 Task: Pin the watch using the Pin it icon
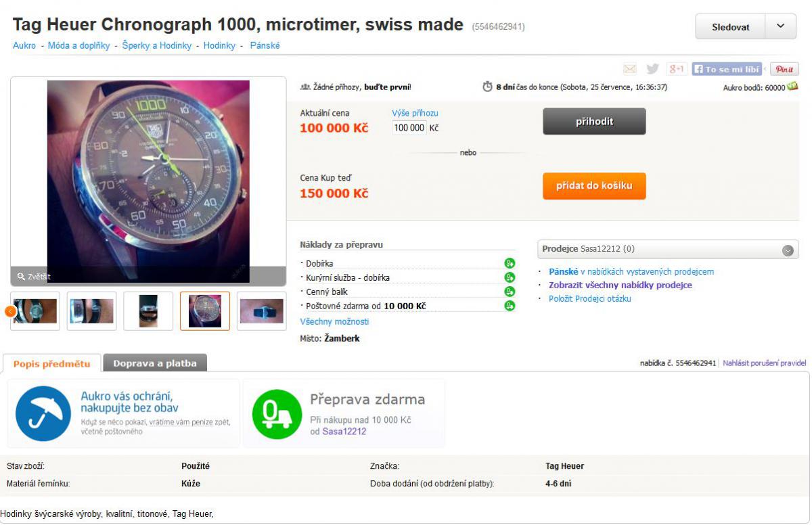[785, 69]
